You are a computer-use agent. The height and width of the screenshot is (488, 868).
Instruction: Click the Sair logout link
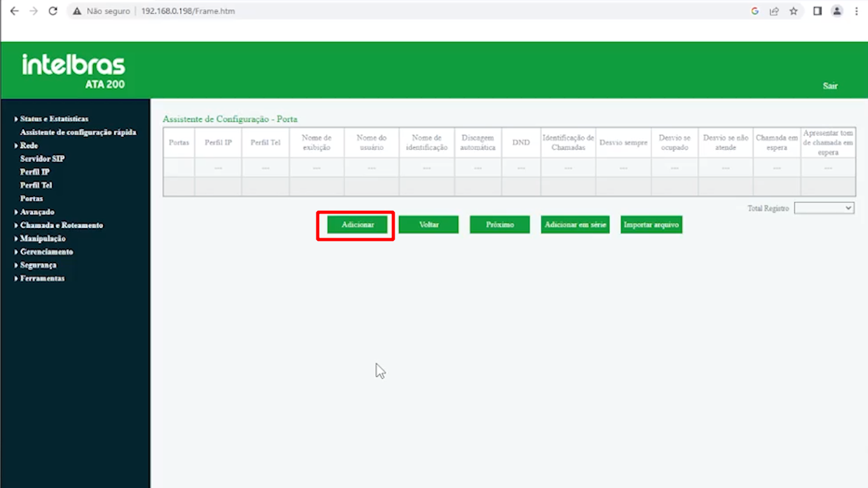coord(830,86)
